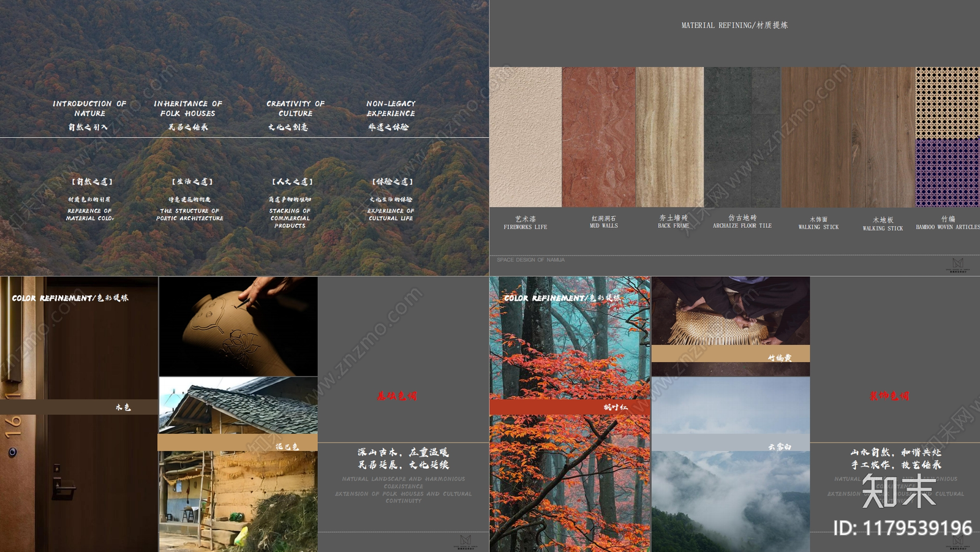The height and width of the screenshot is (552, 980).
Task: Click the '深山古木,庄重温暖' text block
Action: (x=404, y=458)
